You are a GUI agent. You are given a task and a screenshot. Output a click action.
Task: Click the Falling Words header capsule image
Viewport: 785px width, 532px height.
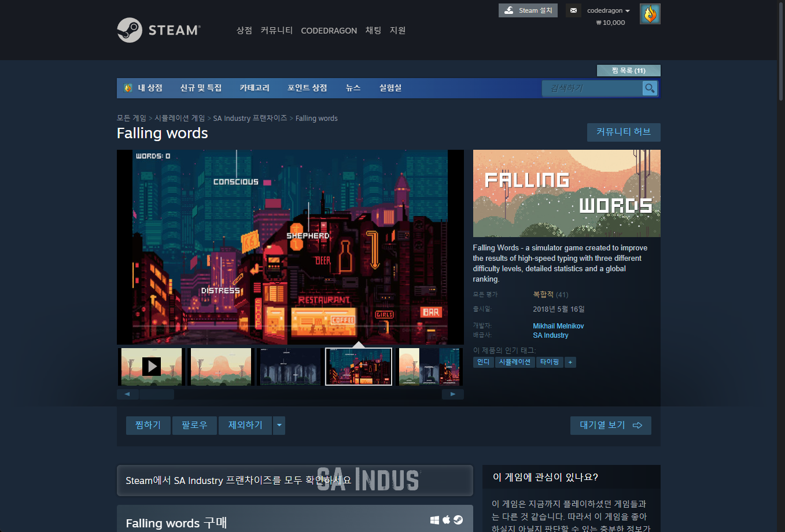(x=567, y=193)
